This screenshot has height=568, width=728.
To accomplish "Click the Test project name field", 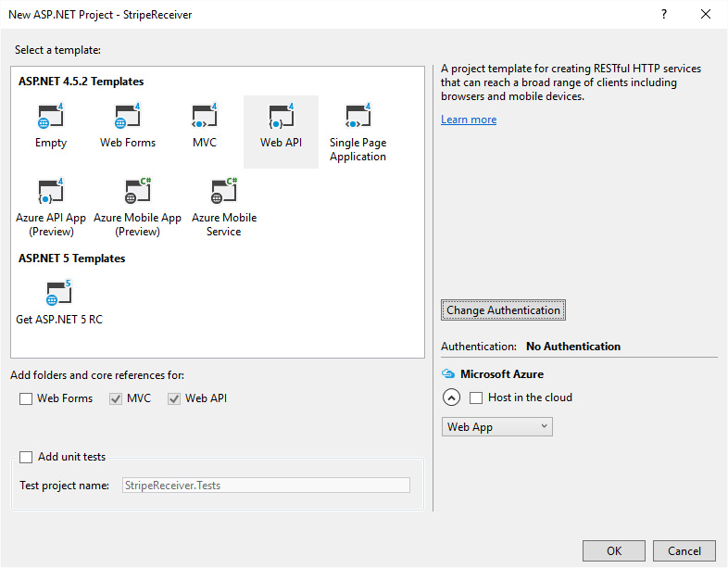I will (266, 486).
